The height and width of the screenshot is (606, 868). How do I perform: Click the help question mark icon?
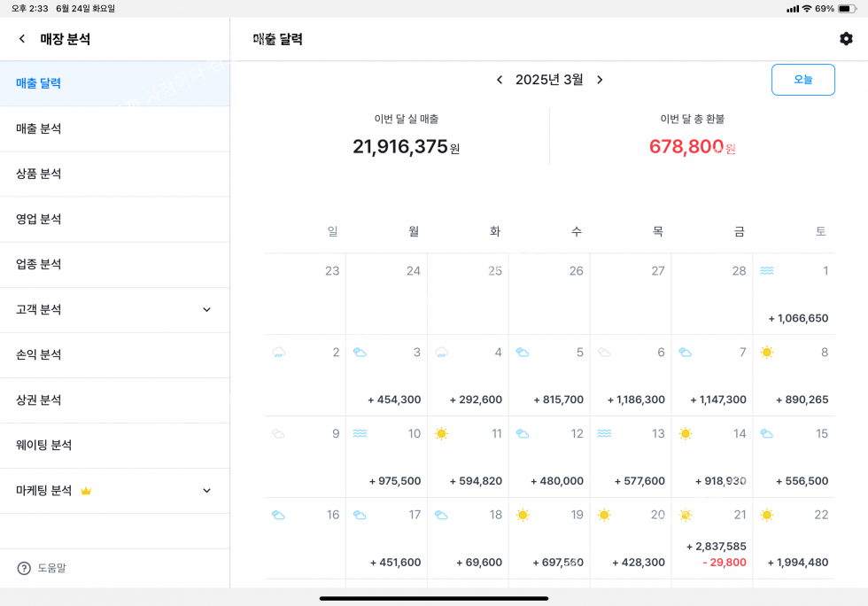tap(24, 568)
